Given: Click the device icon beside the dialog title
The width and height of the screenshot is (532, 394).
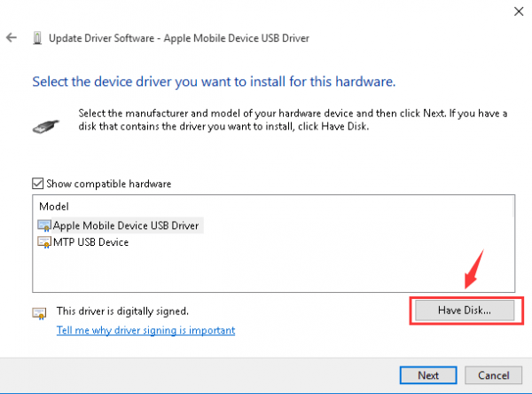Looking at the screenshot, I should [x=36, y=39].
